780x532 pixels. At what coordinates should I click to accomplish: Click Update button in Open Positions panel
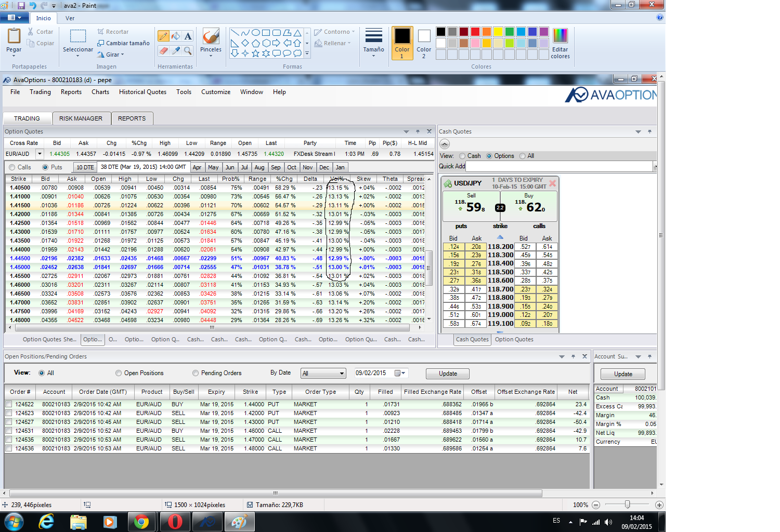click(447, 374)
